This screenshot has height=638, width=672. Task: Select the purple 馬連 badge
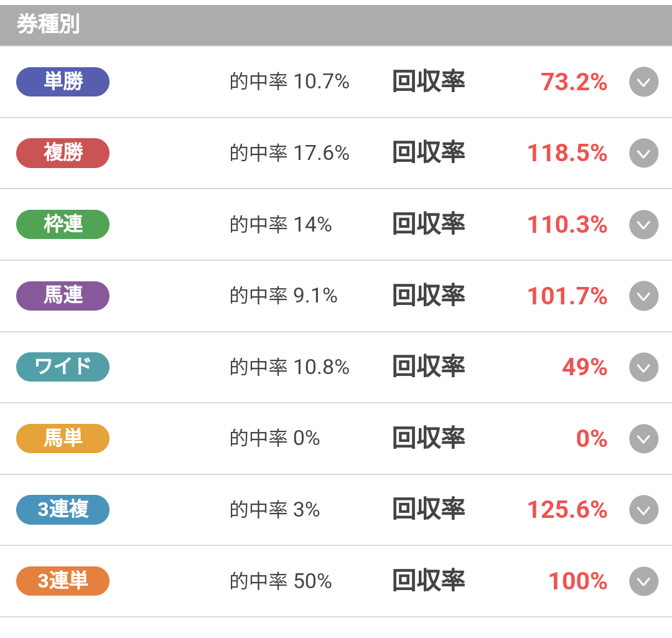(63, 296)
